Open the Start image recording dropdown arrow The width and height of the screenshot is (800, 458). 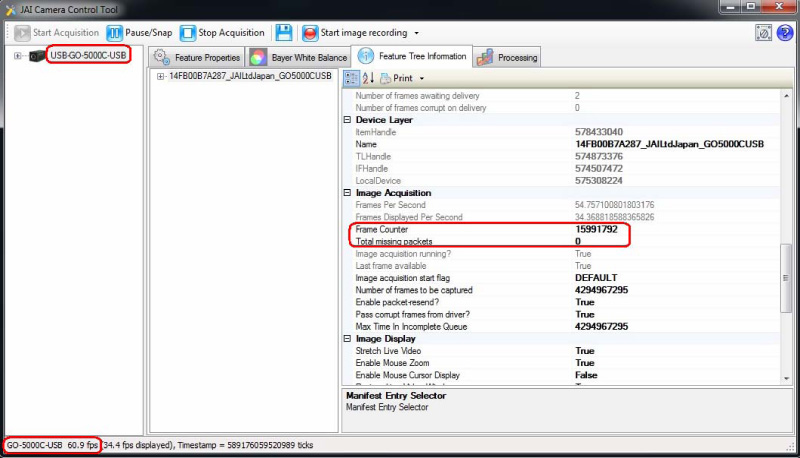pyautogui.click(x=416, y=33)
